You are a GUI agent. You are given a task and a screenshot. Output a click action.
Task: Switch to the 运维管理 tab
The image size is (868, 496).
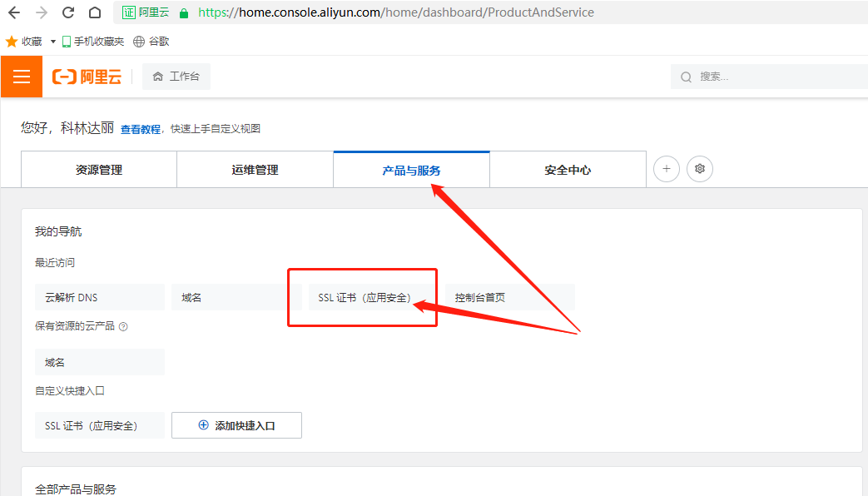click(255, 170)
